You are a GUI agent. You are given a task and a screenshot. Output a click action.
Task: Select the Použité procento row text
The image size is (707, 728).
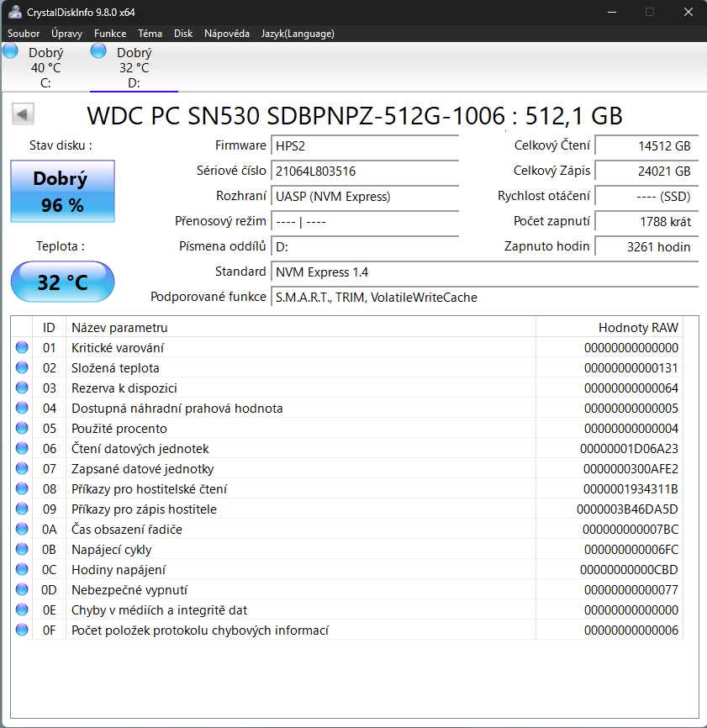pos(119,429)
